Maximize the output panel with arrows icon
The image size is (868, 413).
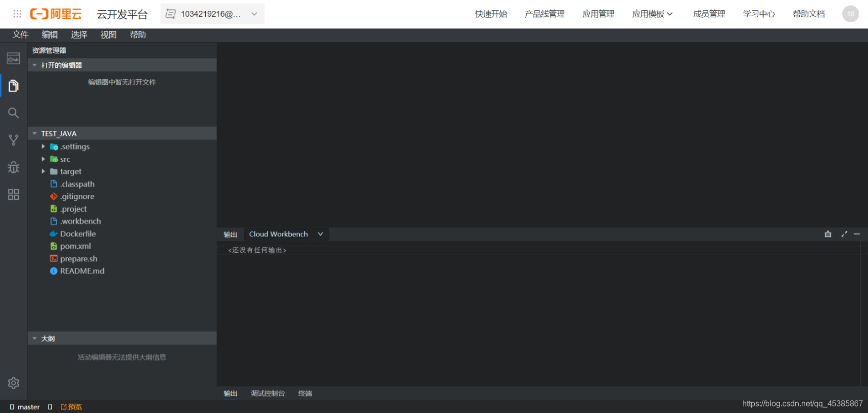(844, 234)
